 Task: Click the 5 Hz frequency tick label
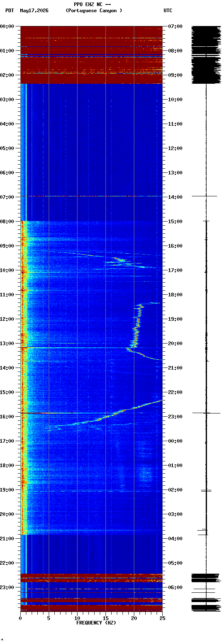click(49, 618)
